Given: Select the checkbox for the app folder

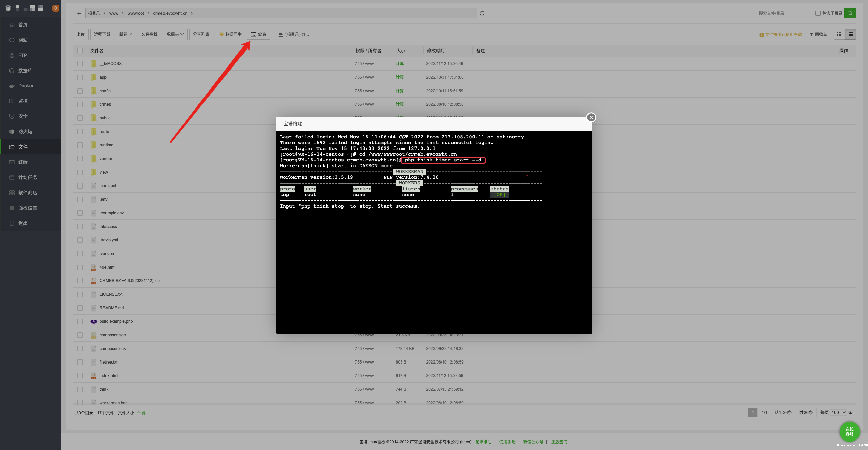Looking at the screenshot, I should click(80, 77).
